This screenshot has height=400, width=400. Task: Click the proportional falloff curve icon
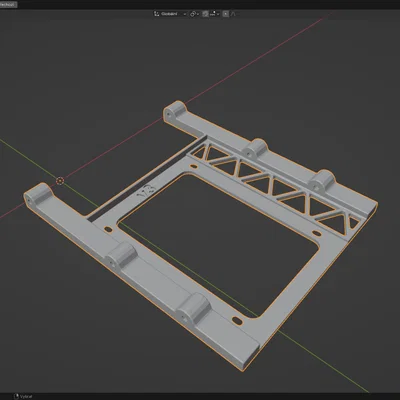(x=233, y=14)
